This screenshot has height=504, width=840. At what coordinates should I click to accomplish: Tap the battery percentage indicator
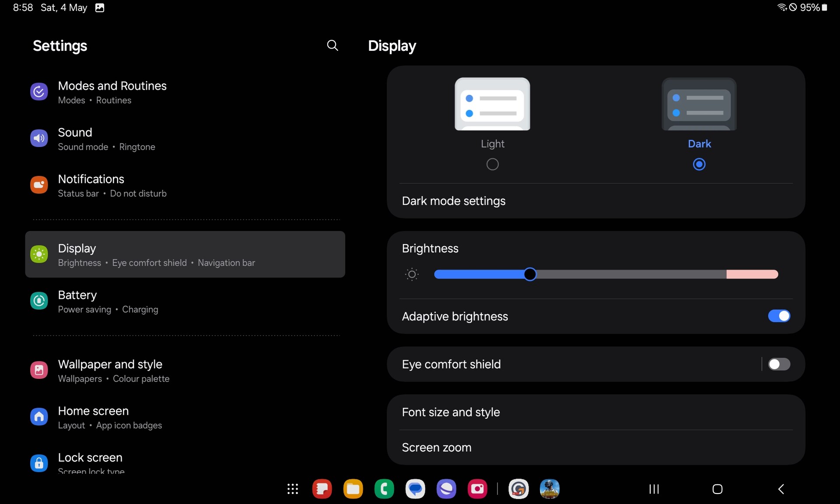(x=814, y=7)
